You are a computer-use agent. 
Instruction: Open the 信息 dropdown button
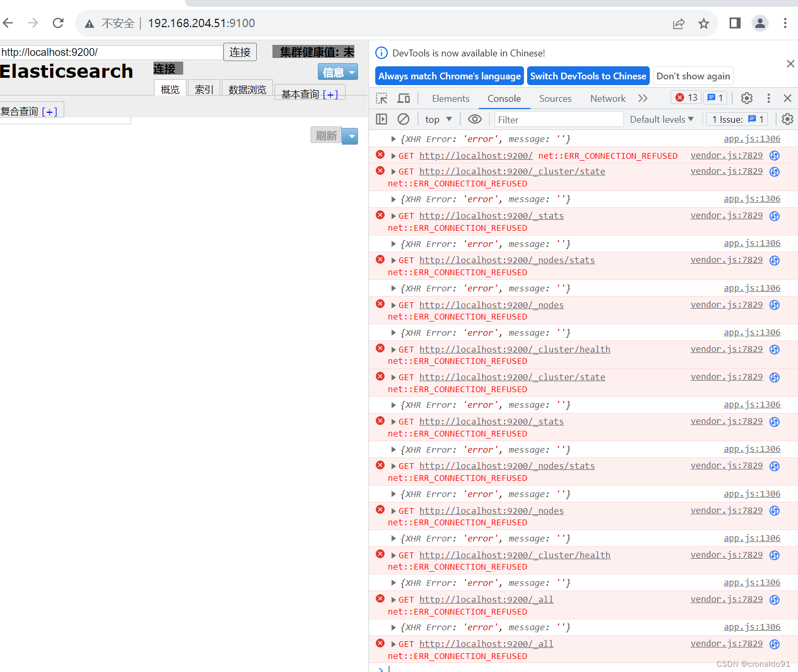click(338, 72)
